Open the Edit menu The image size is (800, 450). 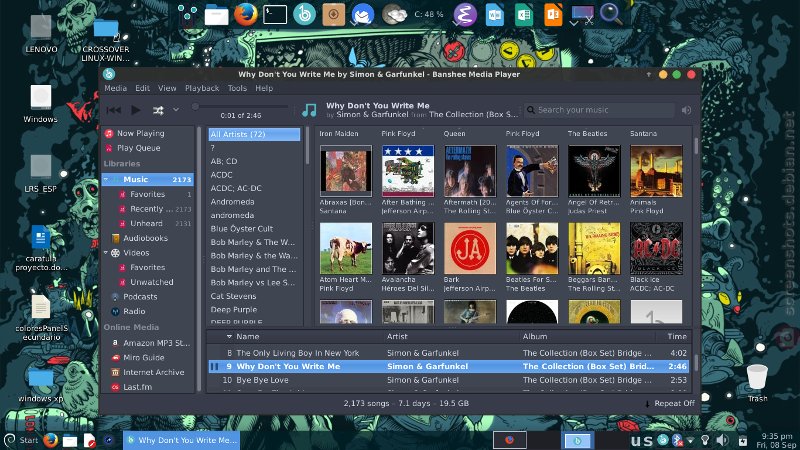coord(142,88)
